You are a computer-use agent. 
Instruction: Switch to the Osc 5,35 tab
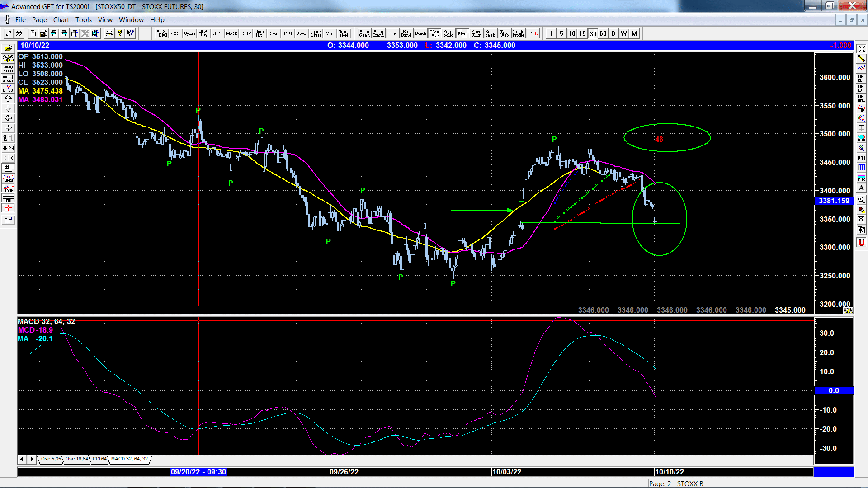point(51,459)
